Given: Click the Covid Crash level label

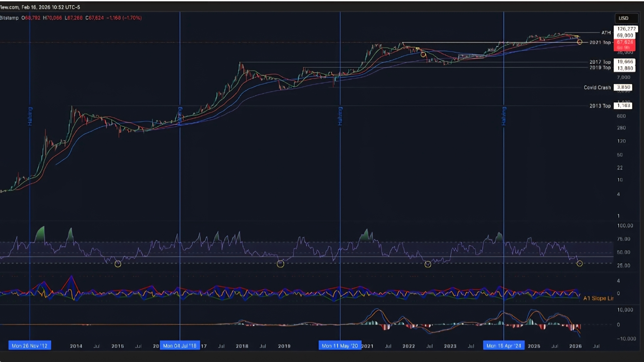Looking at the screenshot, I should pos(597,87).
